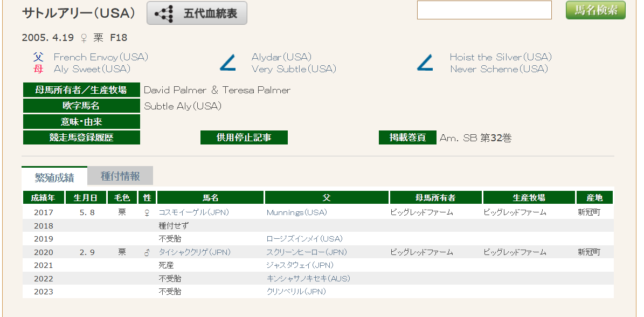The image size is (644, 317).
Task: Open sire link キンシャサノキセキ(AUS)
Action: click(x=308, y=279)
